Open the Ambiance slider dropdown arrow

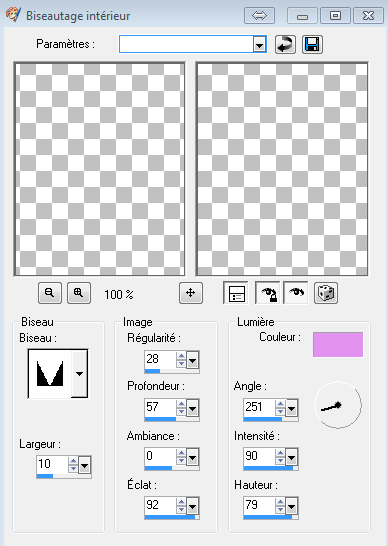click(192, 457)
